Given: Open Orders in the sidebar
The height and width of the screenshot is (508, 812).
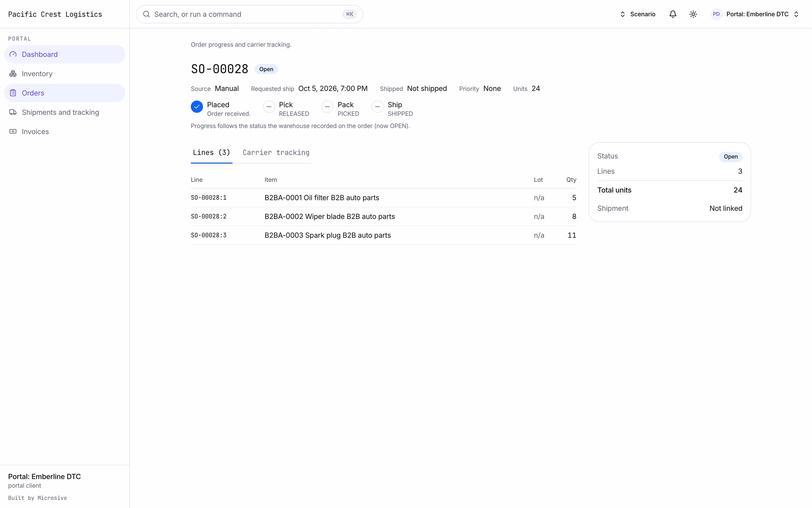Looking at the screenshot, I should tap(64, 93).
